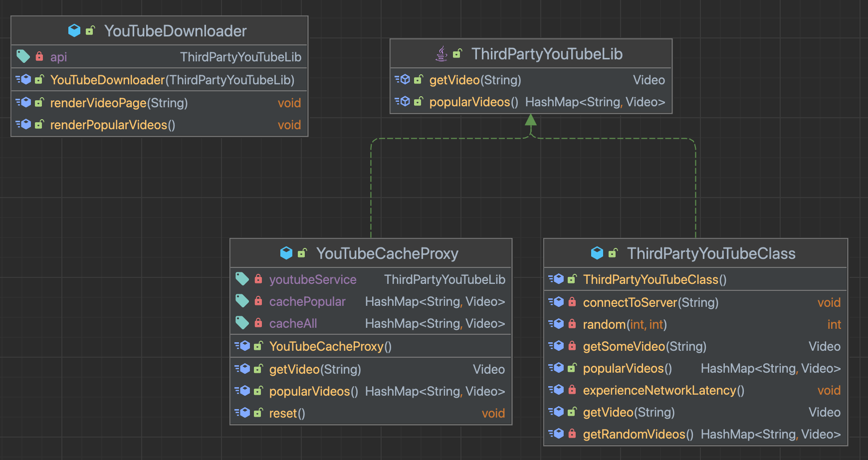This screenshot has height=460, width=868.
Task: Click the method icon beside renderPopularVideos
Action: [x=23, y=124]
